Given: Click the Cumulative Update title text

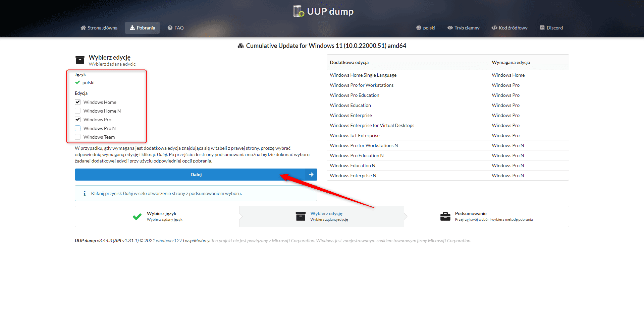Looking at the screenshot, I should [326, 46].
